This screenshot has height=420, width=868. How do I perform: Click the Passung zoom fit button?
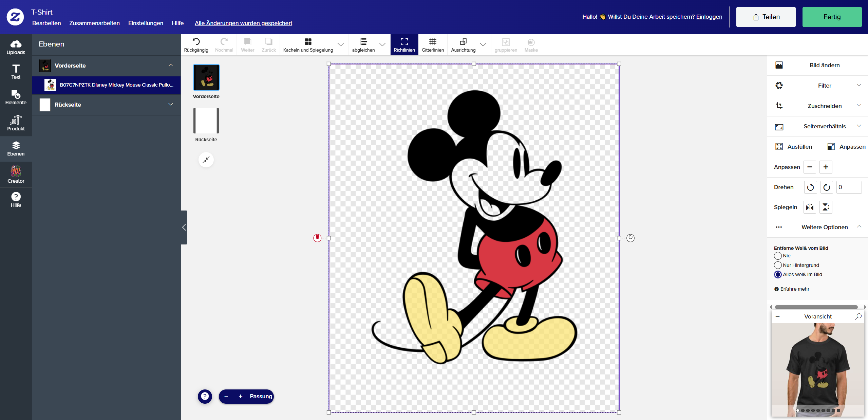(261, 396)
